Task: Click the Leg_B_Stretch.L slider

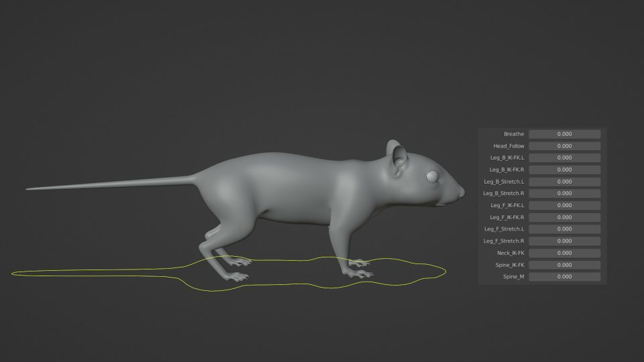Action: click(564, 182)
